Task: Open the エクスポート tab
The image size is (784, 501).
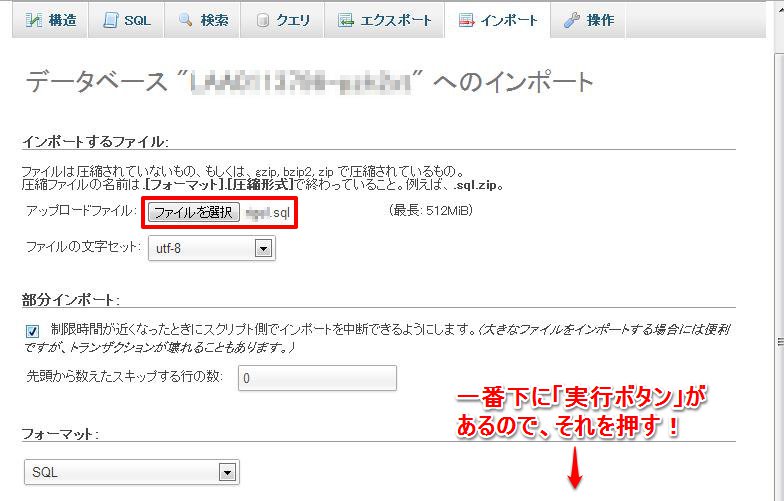Action: click(384, 20)
